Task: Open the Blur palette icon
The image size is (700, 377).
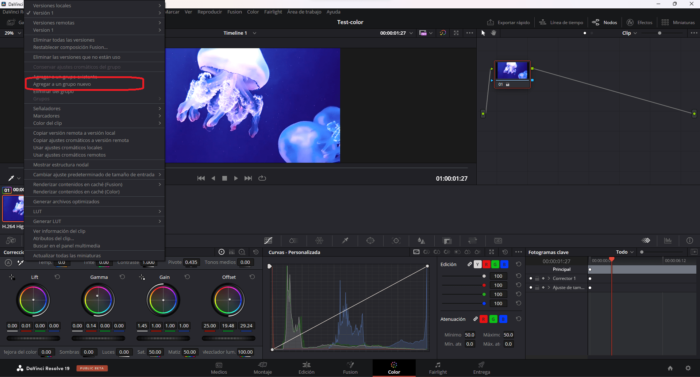Action: coord(421,240)
